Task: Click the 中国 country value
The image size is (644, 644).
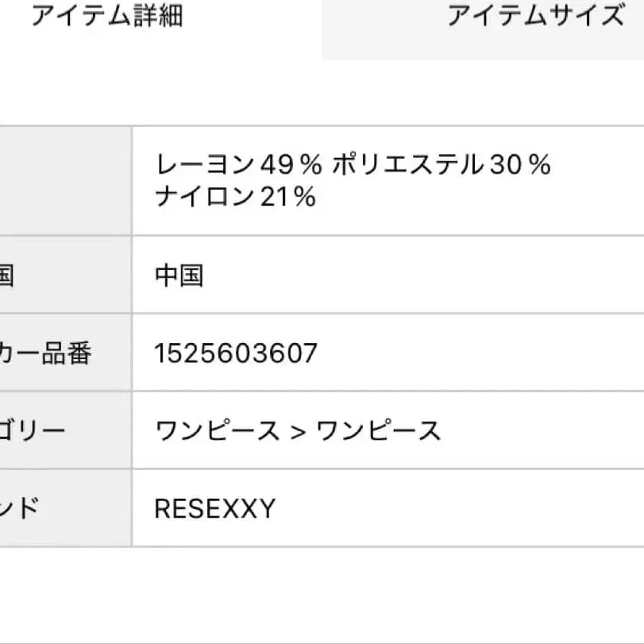Action: (179, 276)
